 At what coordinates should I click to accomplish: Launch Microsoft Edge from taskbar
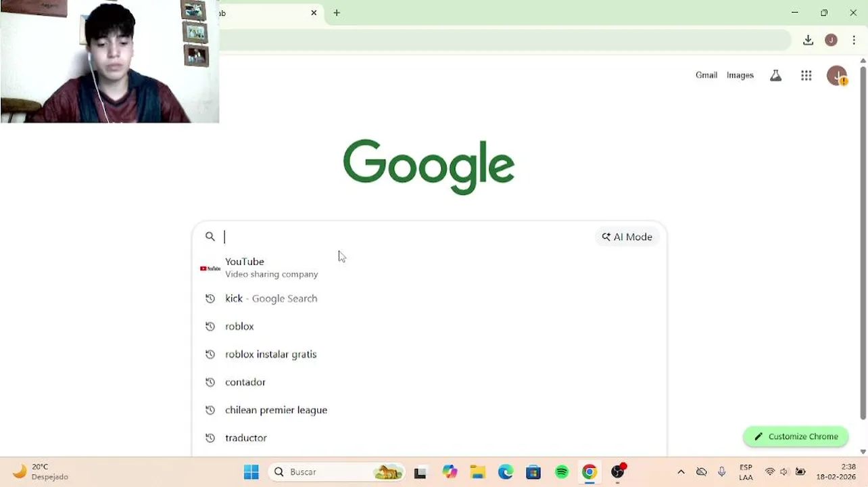(x=506, y=472)
